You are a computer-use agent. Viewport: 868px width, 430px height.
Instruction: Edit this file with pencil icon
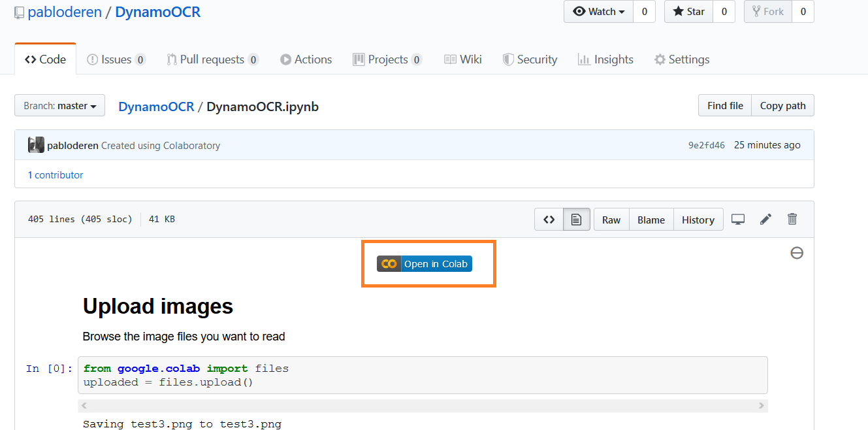coord(765,220)
